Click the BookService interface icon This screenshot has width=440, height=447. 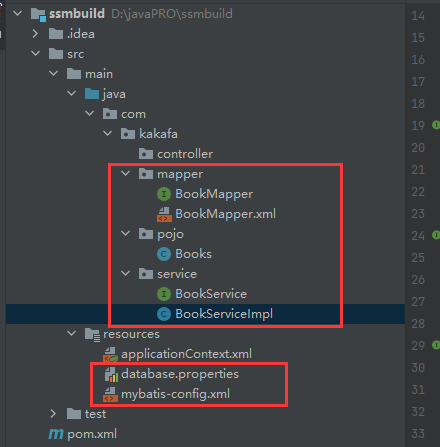pos(164,294)
